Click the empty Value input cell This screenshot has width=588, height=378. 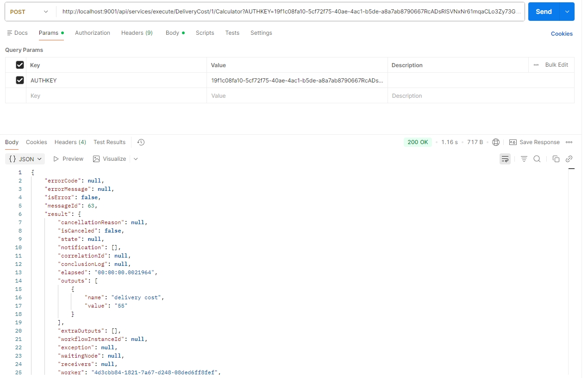coord(297,96)
